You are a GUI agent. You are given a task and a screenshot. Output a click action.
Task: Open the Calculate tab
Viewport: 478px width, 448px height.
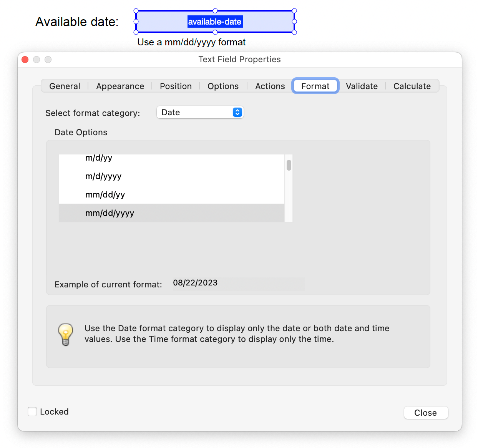tap(412, 86)
